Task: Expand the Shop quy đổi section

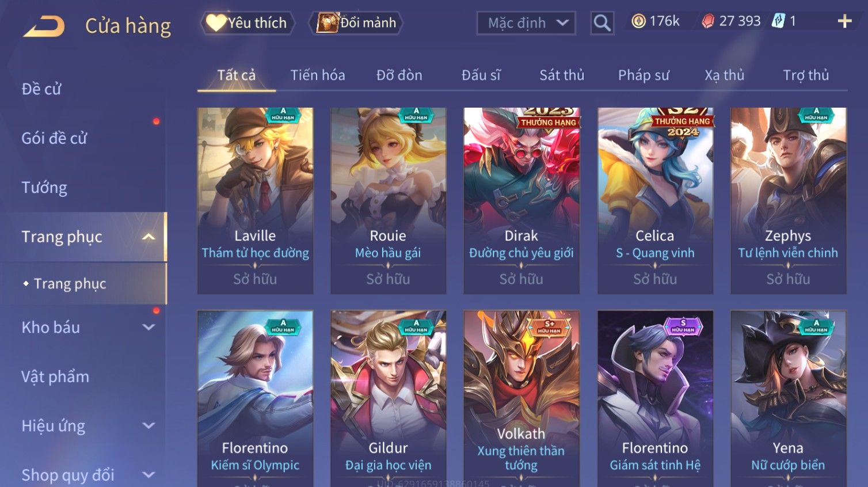Action: click(x=149, y=475)
